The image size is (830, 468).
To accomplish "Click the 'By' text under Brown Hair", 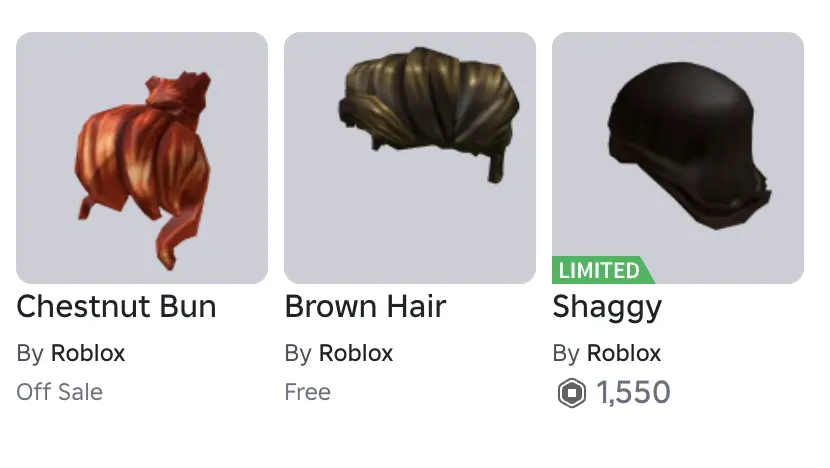I will pyautogui.click(x=298, y=354).
